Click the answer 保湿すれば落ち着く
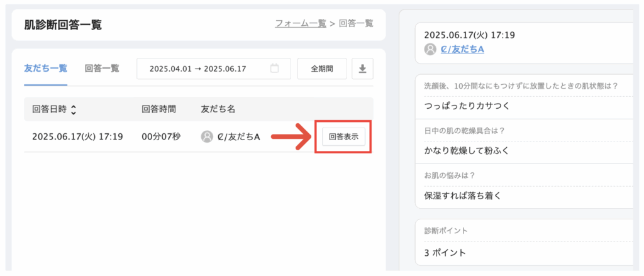Image resolution: width=644 pixels, height=276 pixels. tap(463, 195)
